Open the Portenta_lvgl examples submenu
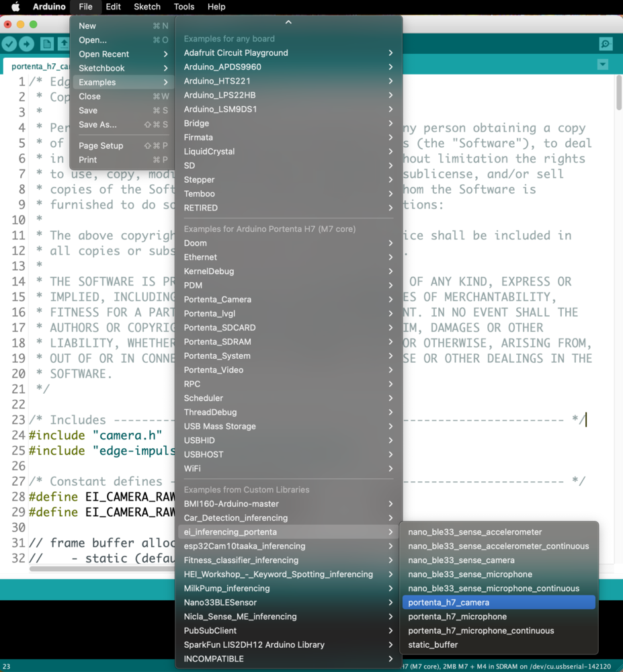Image resolution: width=623 pixels, height=672 pixels. [288, 314]
